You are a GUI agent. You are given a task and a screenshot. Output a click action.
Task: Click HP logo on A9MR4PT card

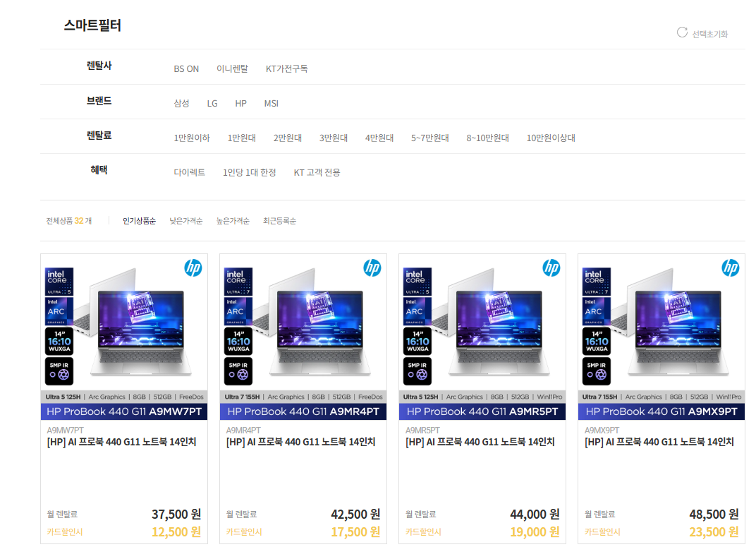[x=372, y=268]
